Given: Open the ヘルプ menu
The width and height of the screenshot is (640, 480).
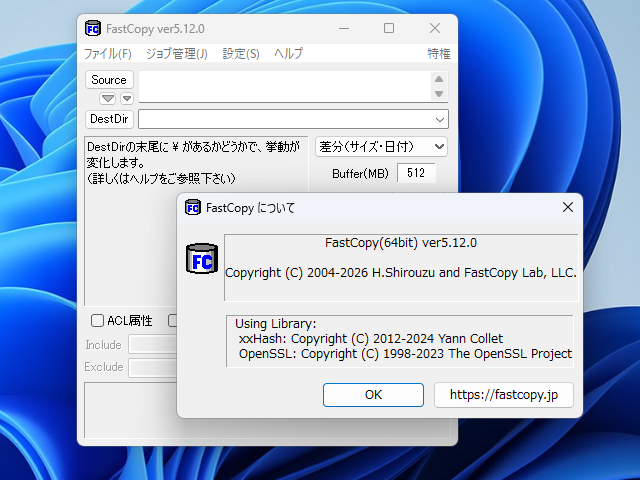Looking at the screenshot, I should (x=288, y=53).
